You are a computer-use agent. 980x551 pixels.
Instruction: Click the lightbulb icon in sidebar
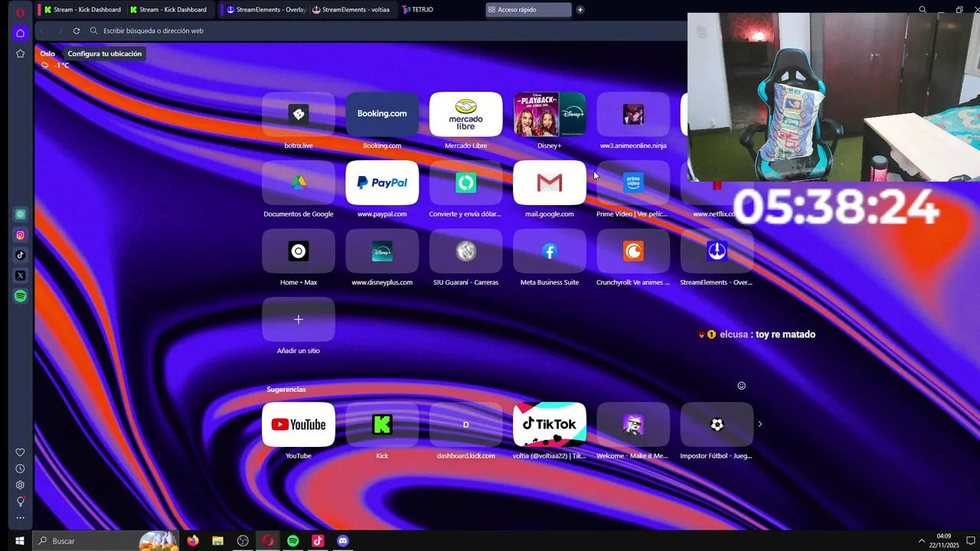21,501
